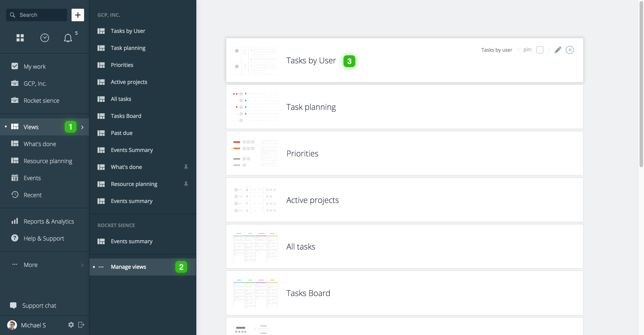The height and width of the screenshot is (335, 644).
Task: Click the plus button to add new item
Action: (x=78, y=15)
